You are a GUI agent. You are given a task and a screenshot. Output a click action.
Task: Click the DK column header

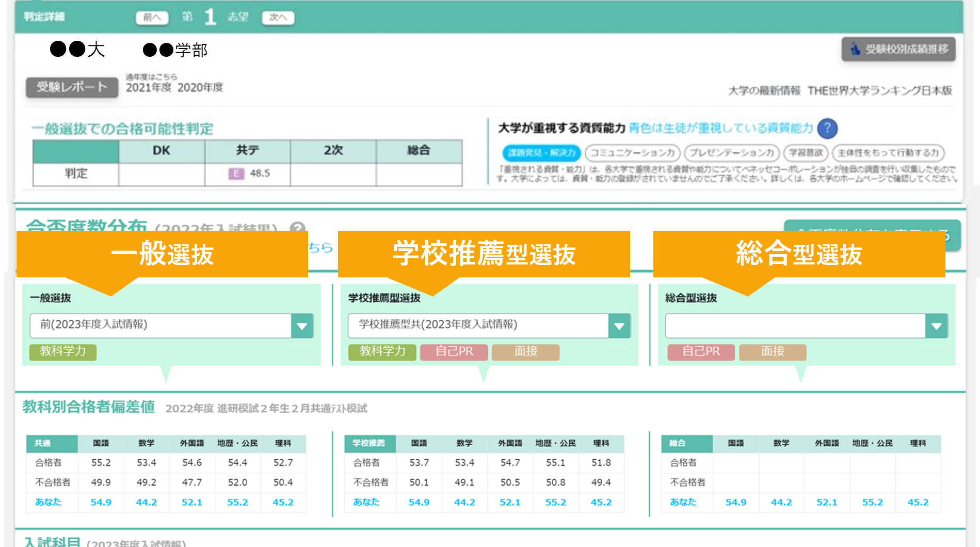coord(162,151)
